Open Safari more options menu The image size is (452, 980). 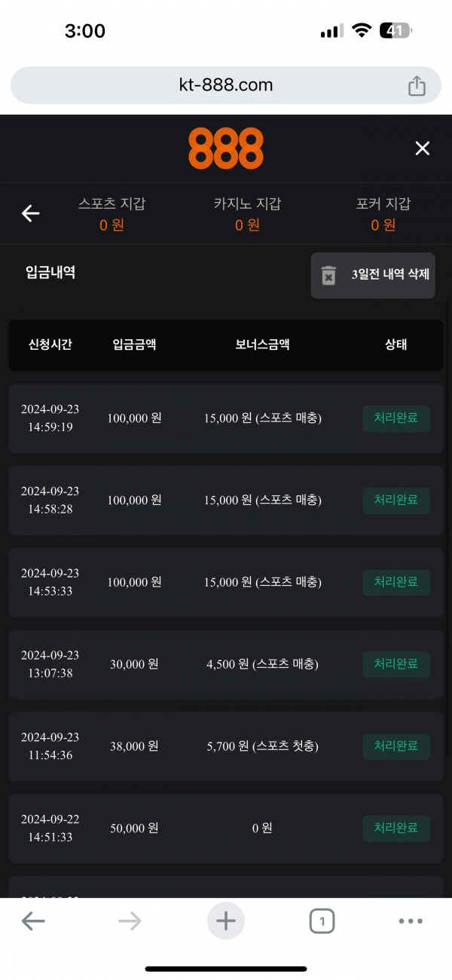point(411,920)
